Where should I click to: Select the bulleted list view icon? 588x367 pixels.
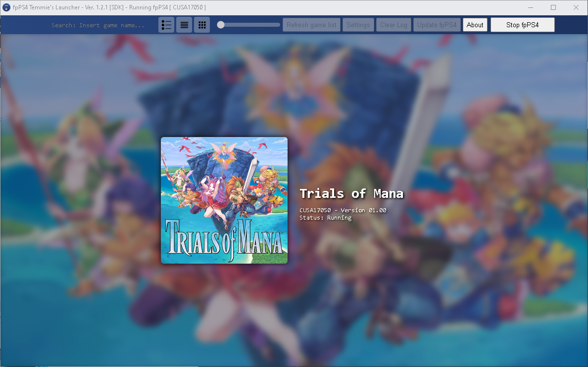coord(166,24)
